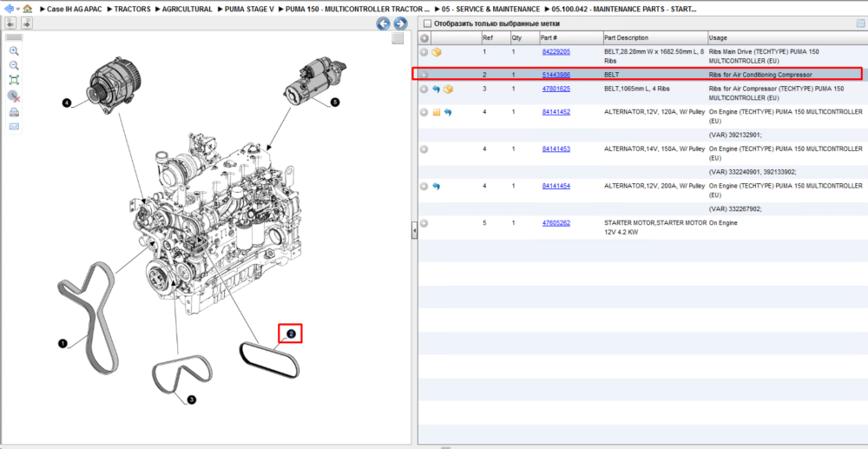Open the TRACTORS breadcrumb
The height and width of the screenshot is (449, 868).
click(132, 10)
